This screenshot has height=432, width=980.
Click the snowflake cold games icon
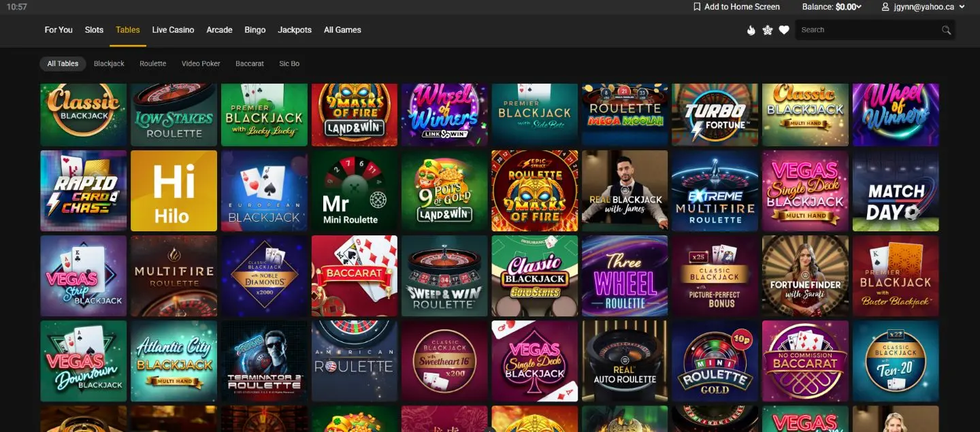tap(768, 30)
